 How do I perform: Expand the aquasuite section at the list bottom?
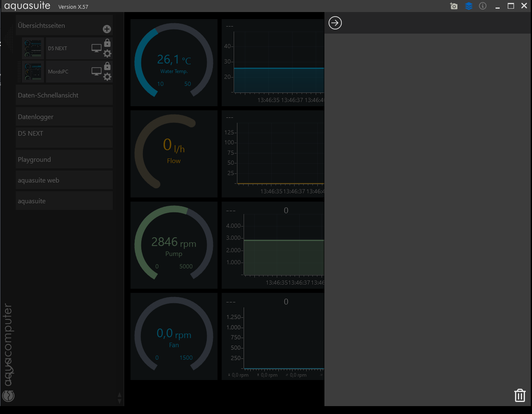pos(64,201)
